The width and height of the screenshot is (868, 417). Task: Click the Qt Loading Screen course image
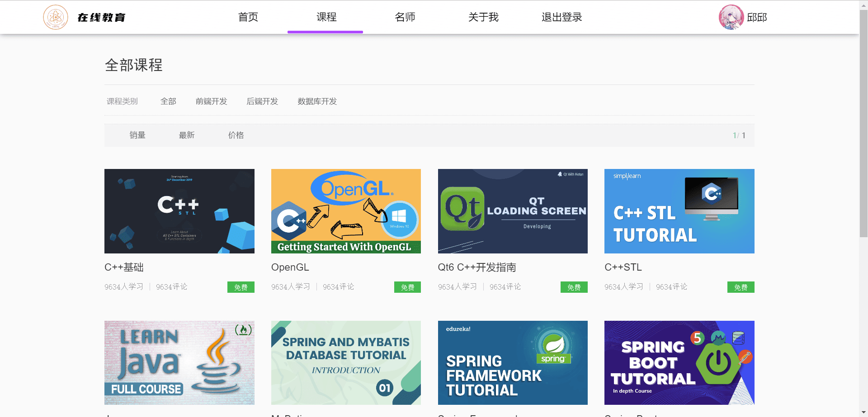[513, 211]
